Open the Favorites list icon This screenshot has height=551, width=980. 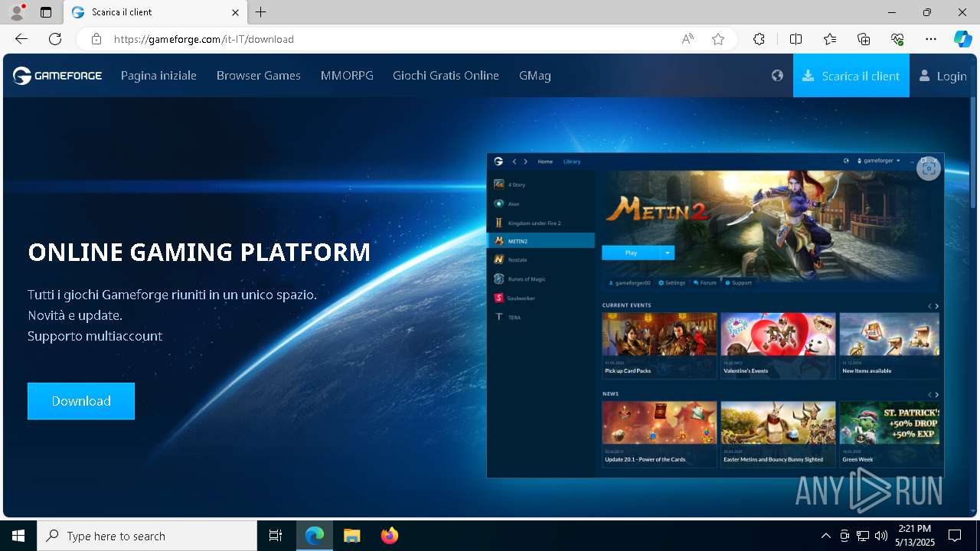tap(830, 39)
